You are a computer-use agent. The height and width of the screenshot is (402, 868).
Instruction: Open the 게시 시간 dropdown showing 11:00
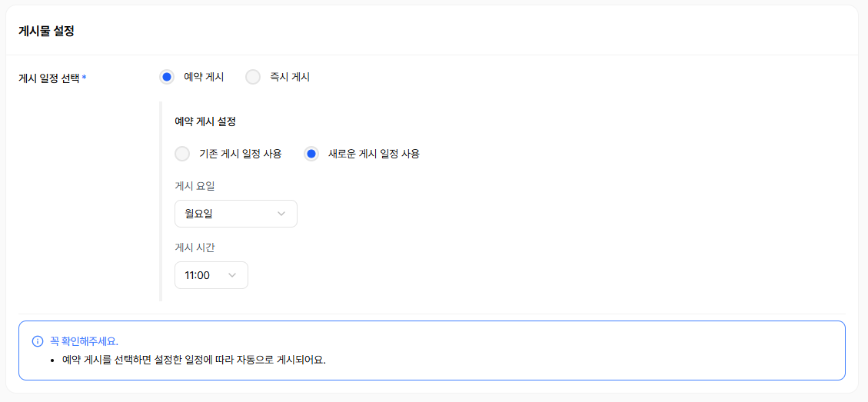pyautogui.click(x=211, y=275)
